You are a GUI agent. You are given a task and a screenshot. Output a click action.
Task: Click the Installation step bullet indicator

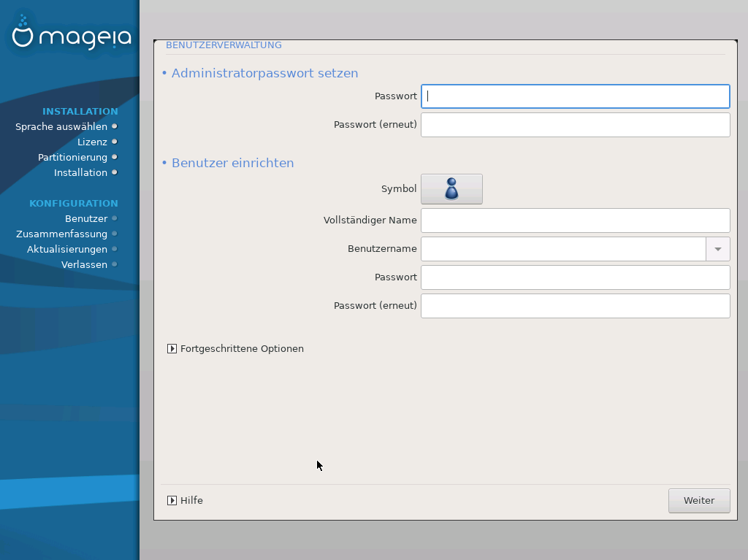click(x=115, y=173)
